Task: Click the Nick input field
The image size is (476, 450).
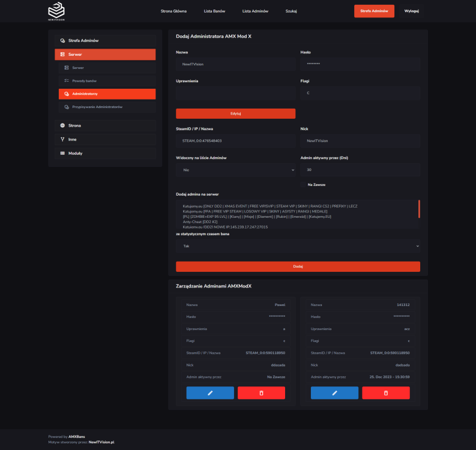Action: click(360, 141)
